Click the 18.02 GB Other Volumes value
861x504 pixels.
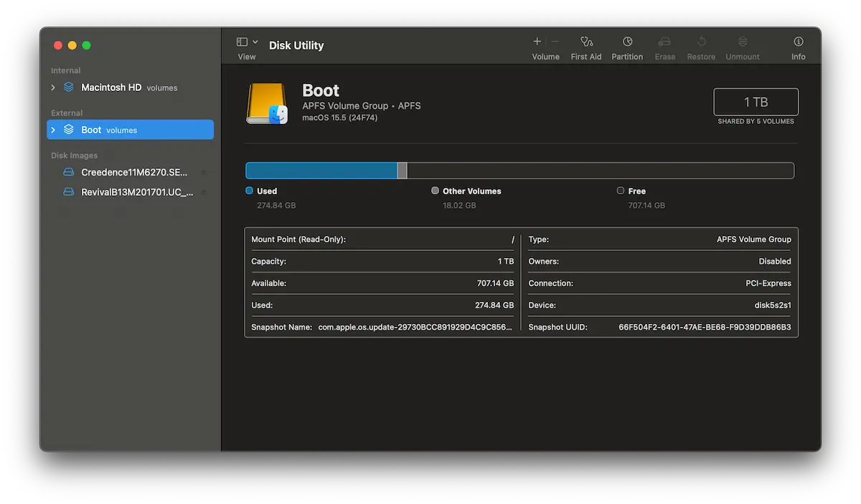tap(459, 205)
